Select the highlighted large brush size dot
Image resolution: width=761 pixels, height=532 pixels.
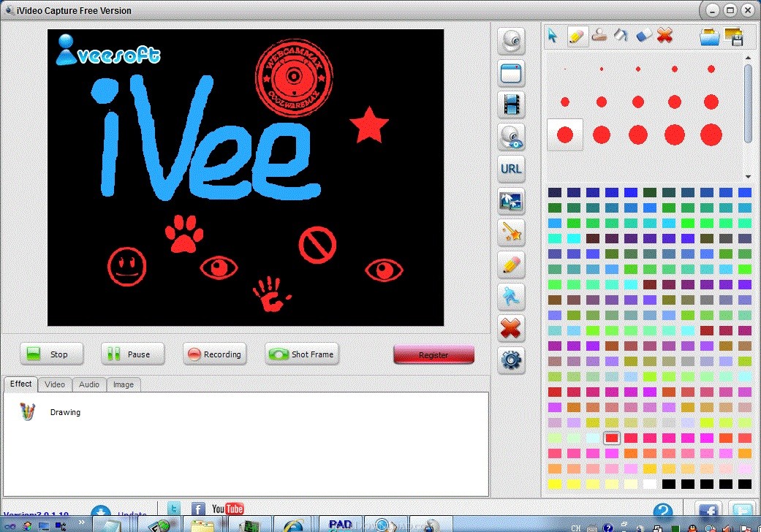click(565, 134)
